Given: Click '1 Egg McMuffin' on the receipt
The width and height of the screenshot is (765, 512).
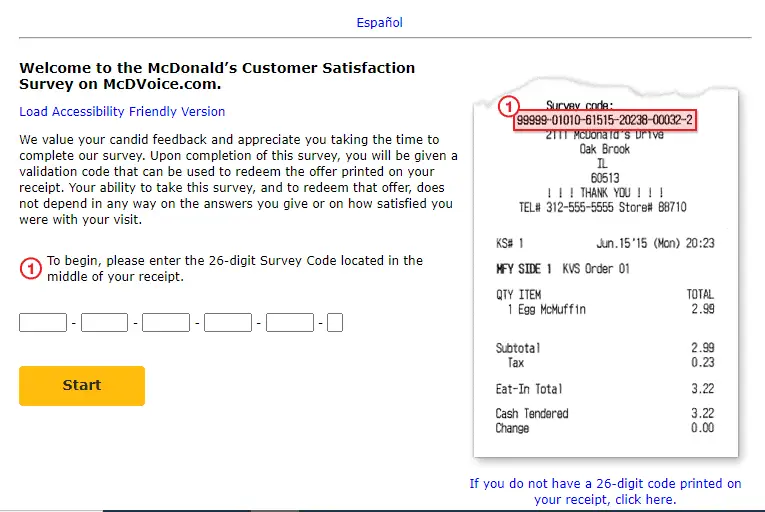Looking at the screenshot, I should click(546, 309).
